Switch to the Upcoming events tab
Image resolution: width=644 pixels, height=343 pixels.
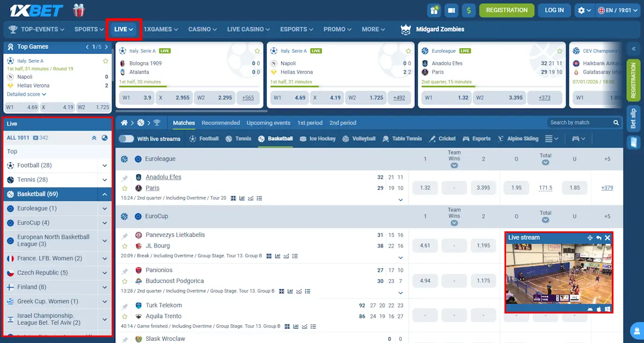(268, 123)
